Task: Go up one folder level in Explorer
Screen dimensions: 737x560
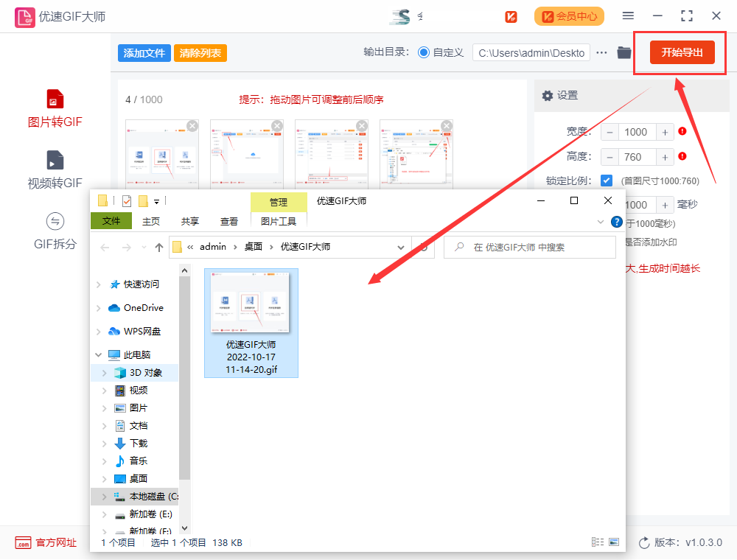Action: click(x=159, y=248)
